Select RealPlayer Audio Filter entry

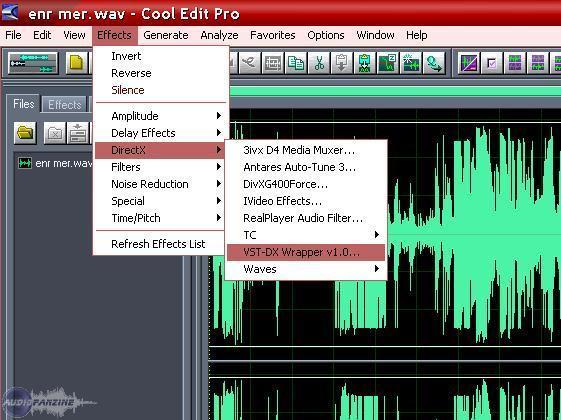coord(306,218)
